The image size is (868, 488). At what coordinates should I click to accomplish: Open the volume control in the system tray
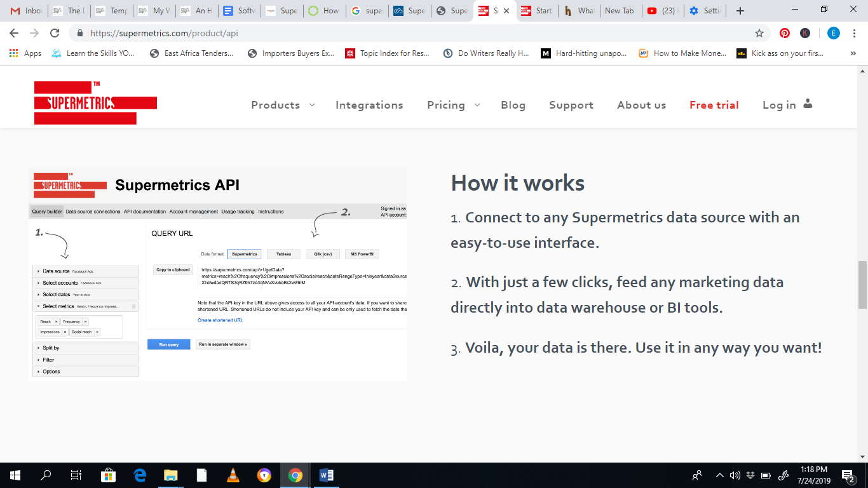735,475
